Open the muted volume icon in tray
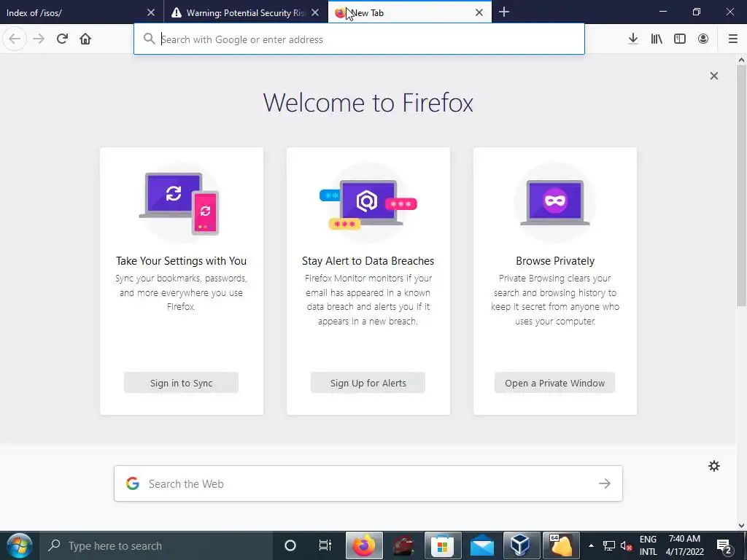747x560 pixels. coord(626,545)
